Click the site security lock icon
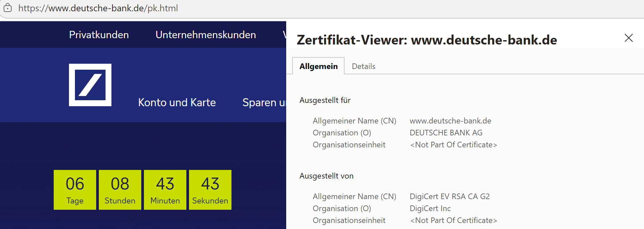 tap(8, 8)
